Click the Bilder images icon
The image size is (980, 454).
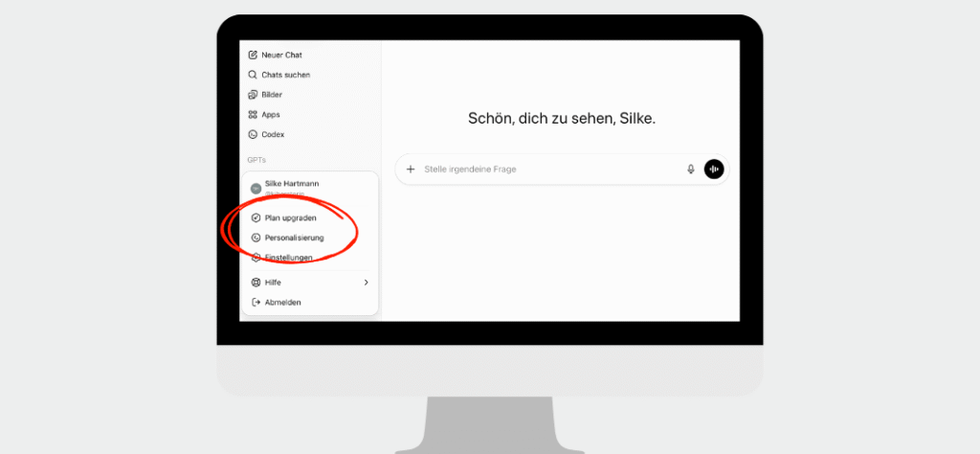point(253,95)
